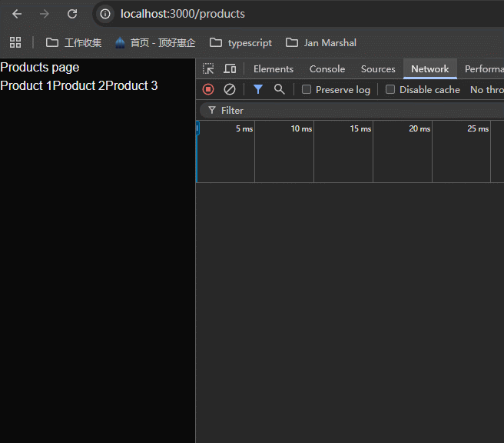Open the throttling dropdown
Image resolution: width=504 pixels, height=443 pixels.
[x=486, y=89]
